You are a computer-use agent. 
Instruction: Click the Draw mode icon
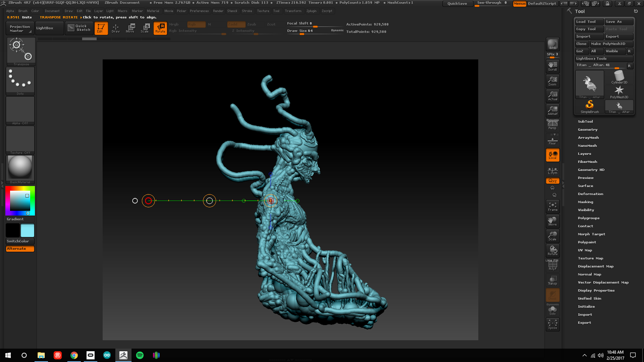pyautogui.click(x=116, y=28)
